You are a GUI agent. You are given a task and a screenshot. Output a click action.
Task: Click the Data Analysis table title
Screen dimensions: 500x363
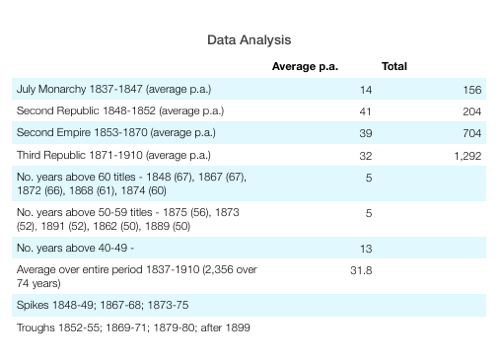click(x=249, y=40)
